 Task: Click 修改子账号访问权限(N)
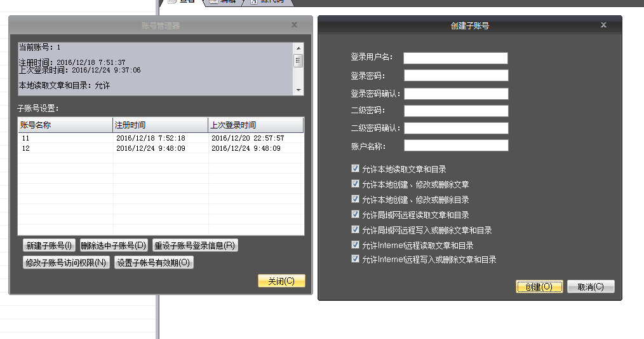tap(66, 263)
